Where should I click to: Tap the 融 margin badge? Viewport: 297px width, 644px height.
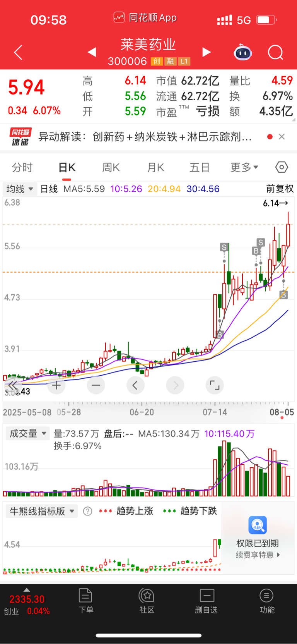(x=170, y=61)
